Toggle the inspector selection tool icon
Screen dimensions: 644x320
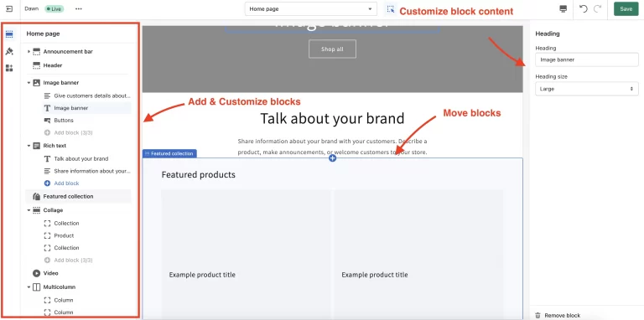[390, 9]
